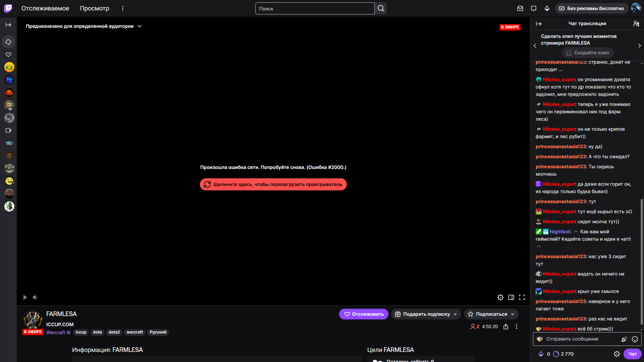
Task: Click the reload player button
Action: coord(273,184)
